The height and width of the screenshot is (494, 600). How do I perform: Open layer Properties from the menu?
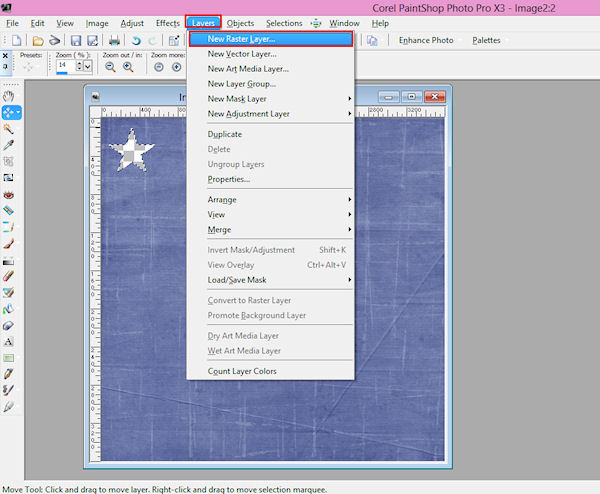(x=271, y=179)
